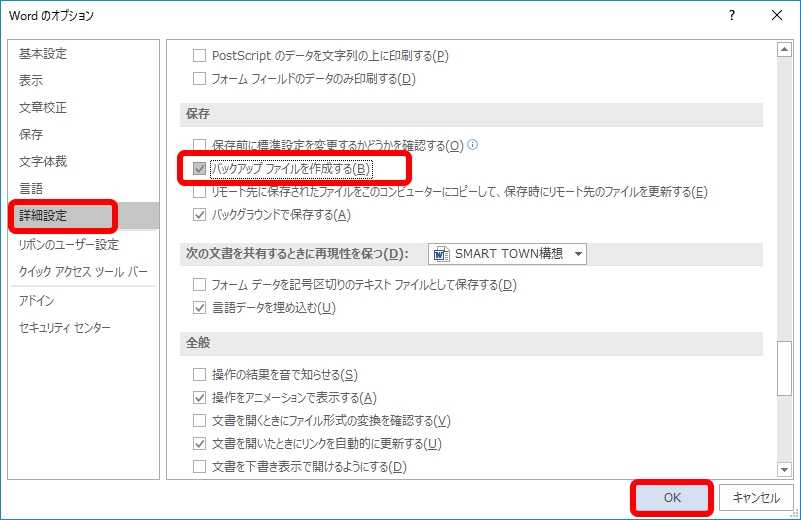
Task: Toggle バックグラウンドで保存する checkbox
Action: tap(199, 215)
